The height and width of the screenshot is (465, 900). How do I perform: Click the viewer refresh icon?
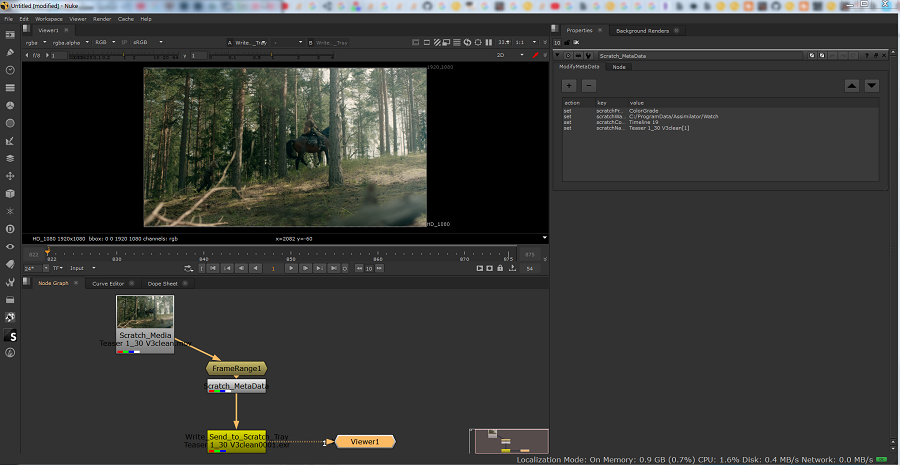tap(467, 42)
